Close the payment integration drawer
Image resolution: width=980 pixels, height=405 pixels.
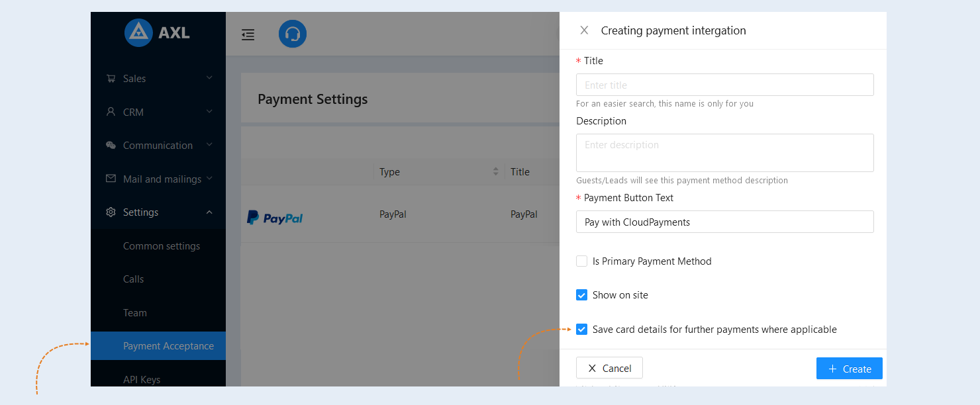(584, 30)
